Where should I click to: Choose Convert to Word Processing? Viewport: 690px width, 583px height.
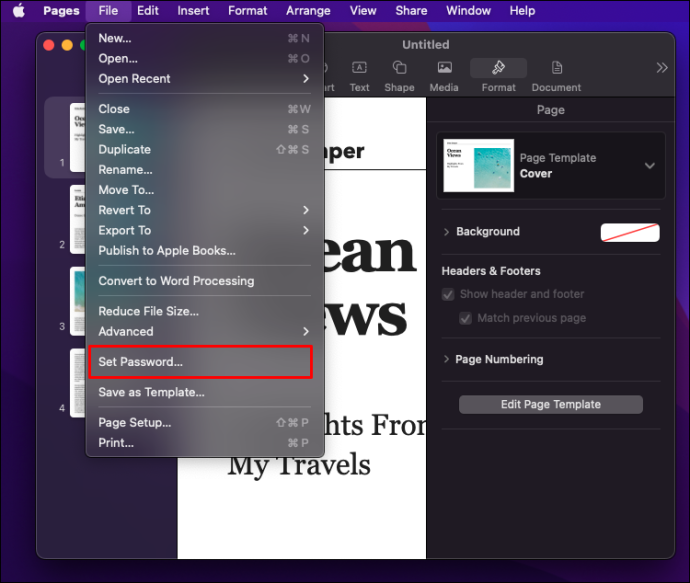(x=204, y=281)
